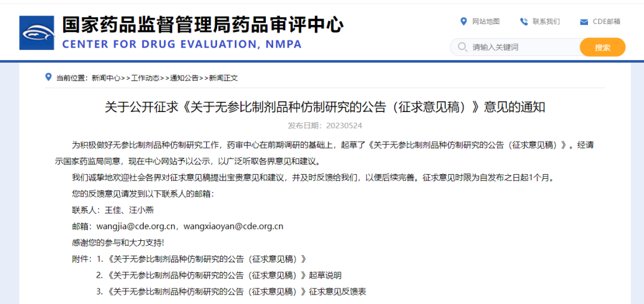Click the 发布日期：20230524 text
Screen dimensions: 644x304
325,126
